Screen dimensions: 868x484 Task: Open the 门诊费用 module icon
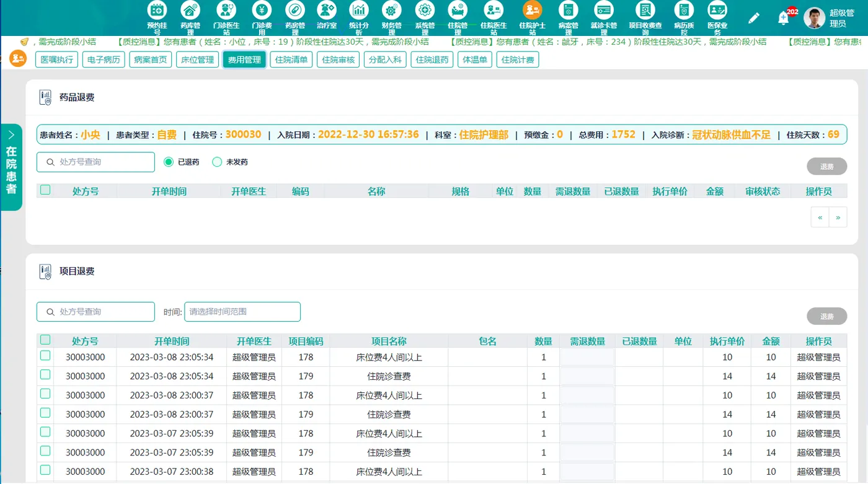pos(262,10)
